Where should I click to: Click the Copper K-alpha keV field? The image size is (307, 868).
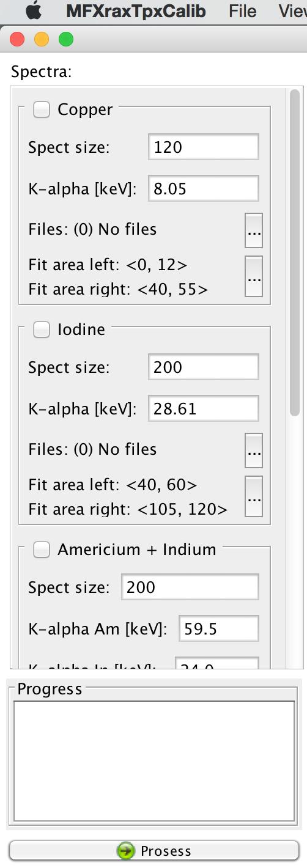click(x=204, y=188)
